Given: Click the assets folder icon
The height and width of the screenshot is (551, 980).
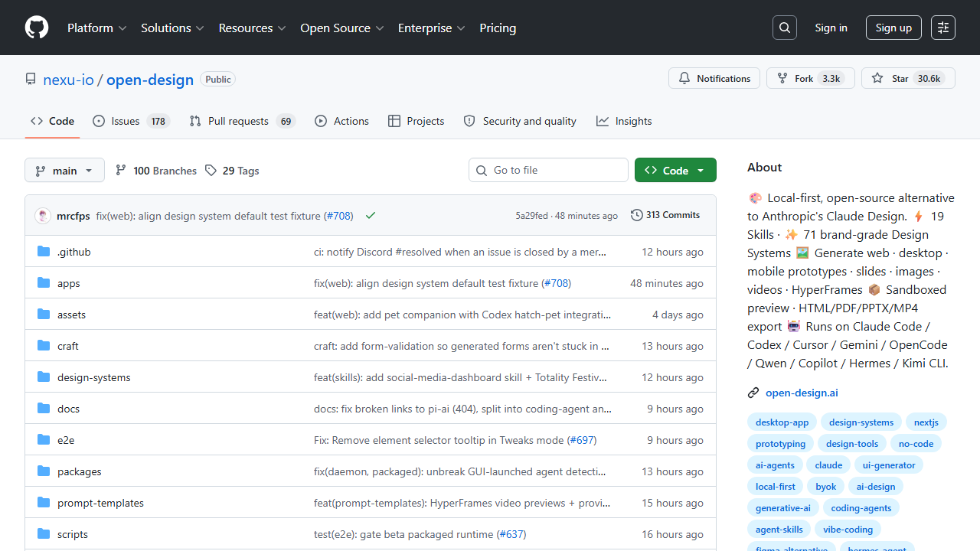Looking at the screenshot, I should tap(44, 315).
